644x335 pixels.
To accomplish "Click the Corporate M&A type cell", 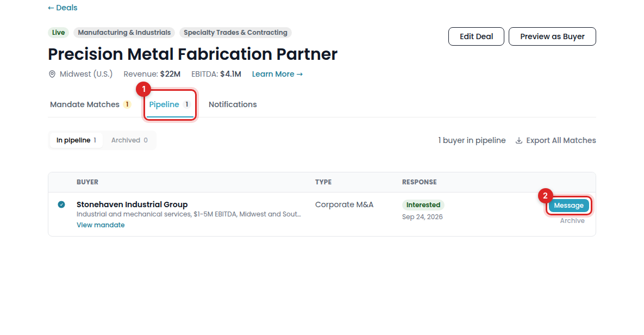I will click(344, 204).
